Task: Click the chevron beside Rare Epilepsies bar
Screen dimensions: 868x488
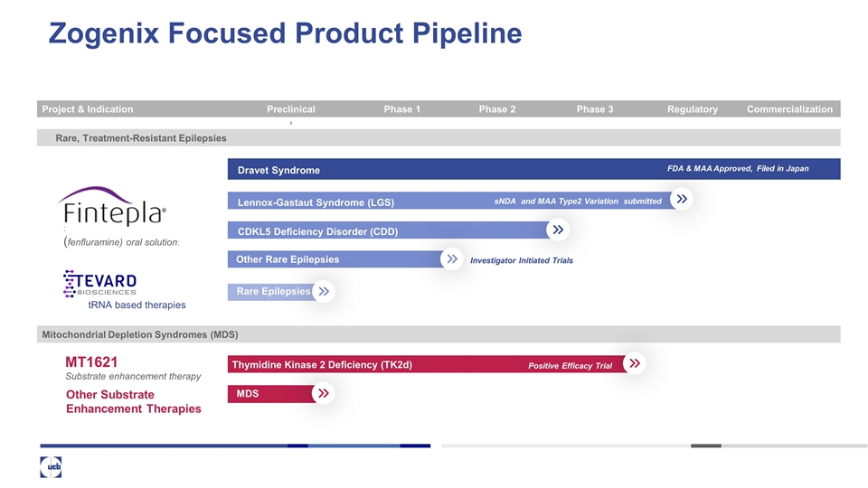Action: pyautogui.click(x=324, y=291)
